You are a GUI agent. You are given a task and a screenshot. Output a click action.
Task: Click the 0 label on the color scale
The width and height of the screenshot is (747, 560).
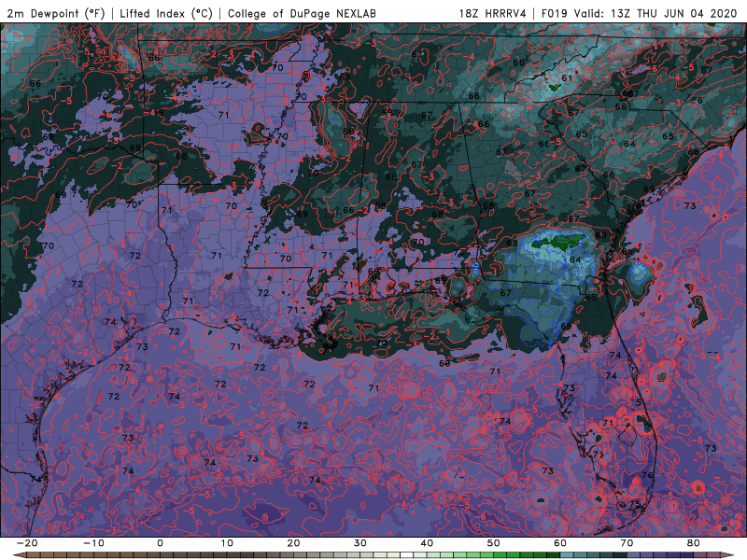160,543
